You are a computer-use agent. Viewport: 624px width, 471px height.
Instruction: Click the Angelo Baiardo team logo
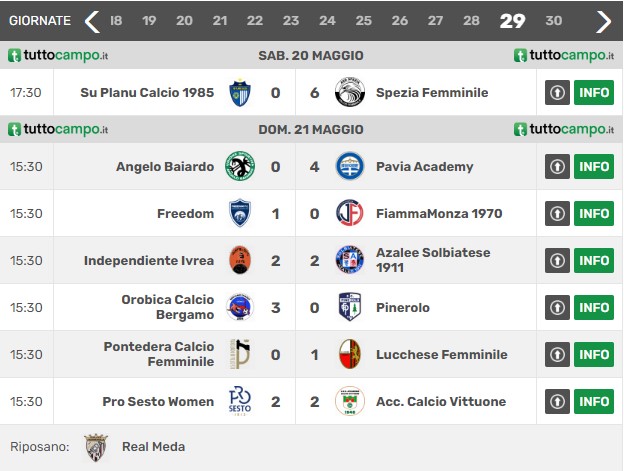[240, 166]
